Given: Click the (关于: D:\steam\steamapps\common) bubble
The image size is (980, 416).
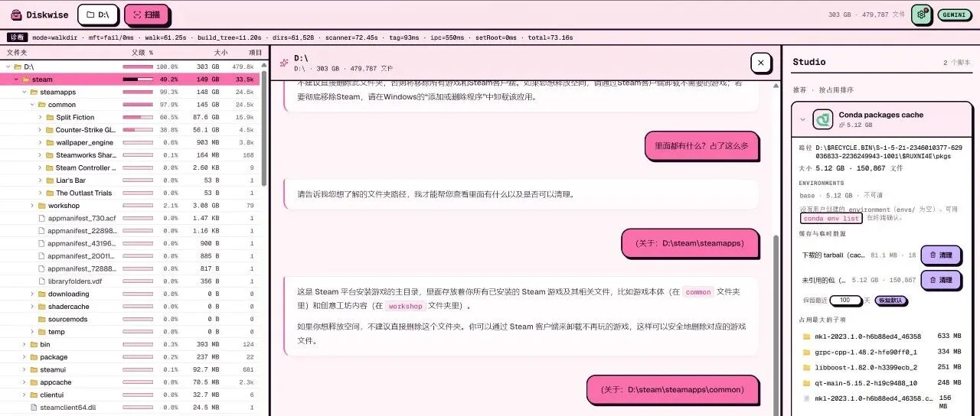Looking at the screenshot, I should click(x=673, y=389).
